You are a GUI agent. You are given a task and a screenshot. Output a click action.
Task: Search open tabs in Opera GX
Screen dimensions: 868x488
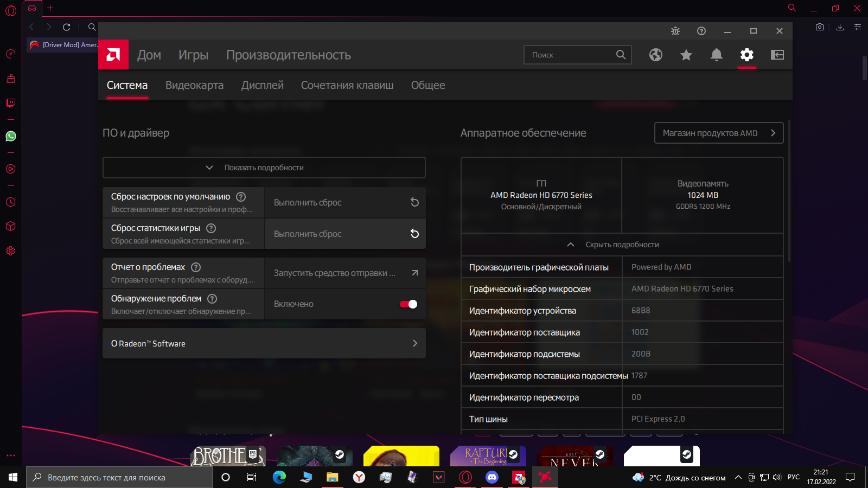(792, 8)
